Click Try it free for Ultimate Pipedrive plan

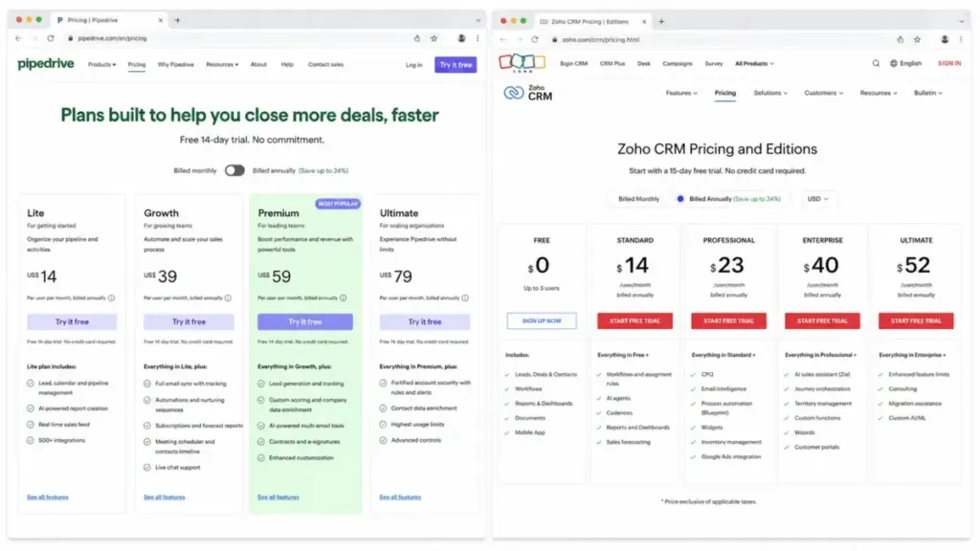point(425,321)
